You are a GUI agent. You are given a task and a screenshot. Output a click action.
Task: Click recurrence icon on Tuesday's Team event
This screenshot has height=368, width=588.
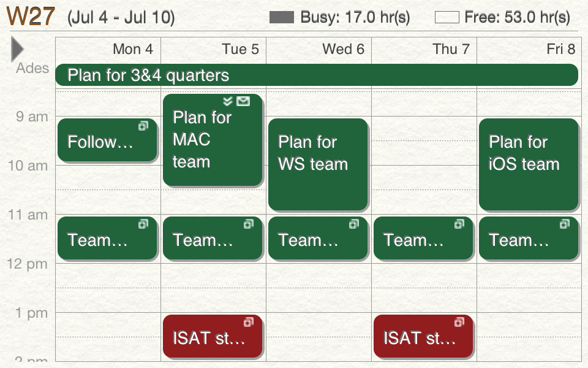click(249, 224)
